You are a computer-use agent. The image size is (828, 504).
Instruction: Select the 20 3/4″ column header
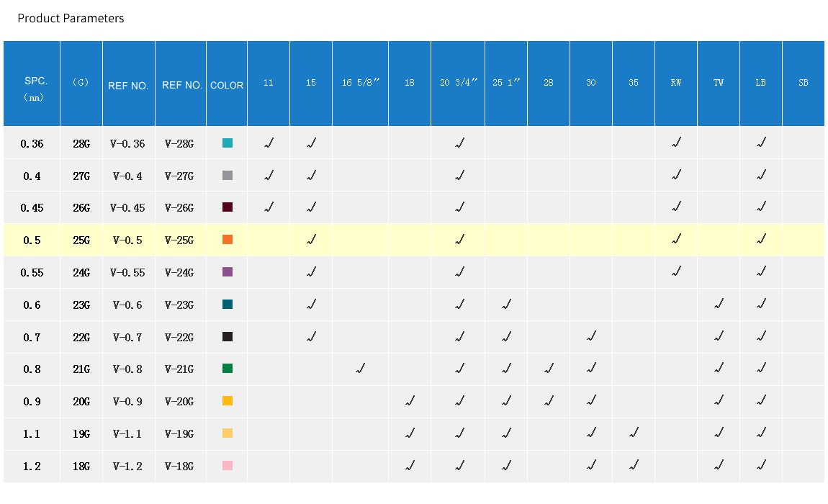coord(459,83)
